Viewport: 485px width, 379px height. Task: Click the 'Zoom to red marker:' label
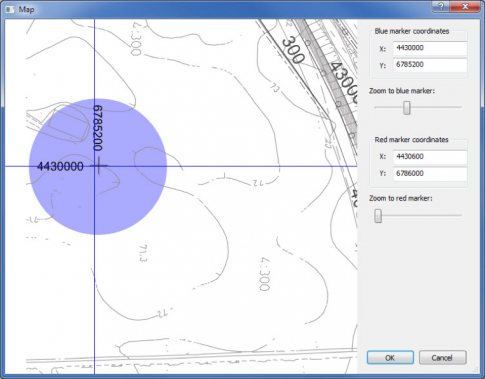[x=401, y=198]
